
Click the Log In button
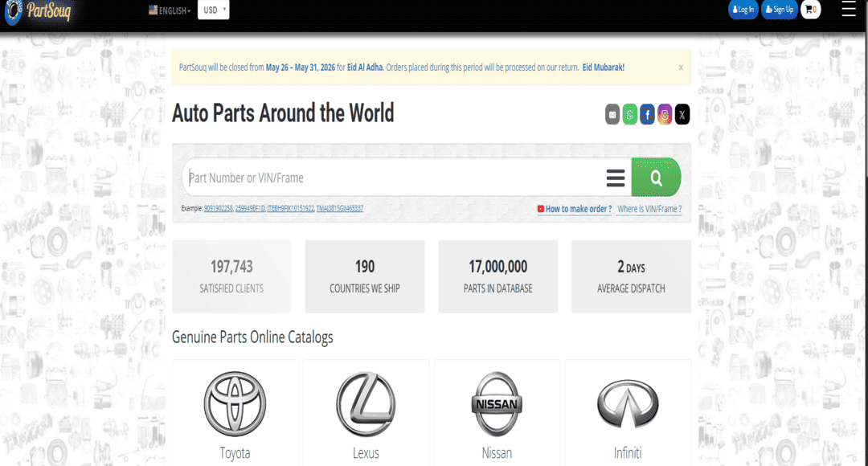coord(743,10)
